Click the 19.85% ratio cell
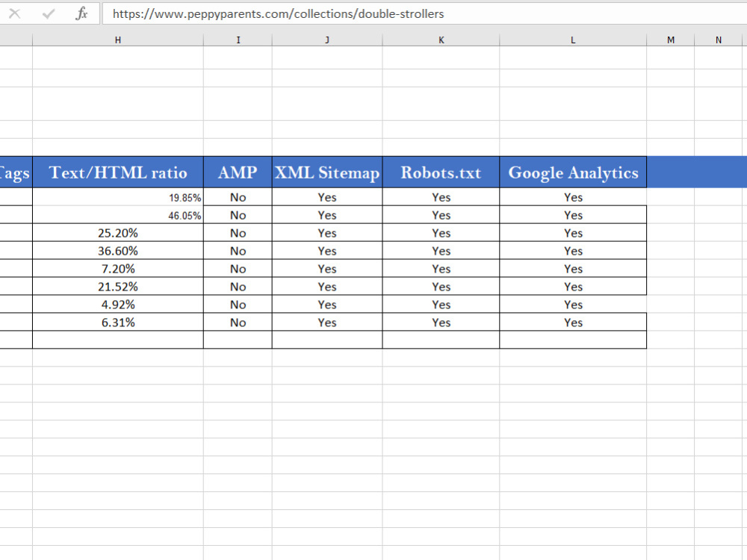 tap(118, 197)
